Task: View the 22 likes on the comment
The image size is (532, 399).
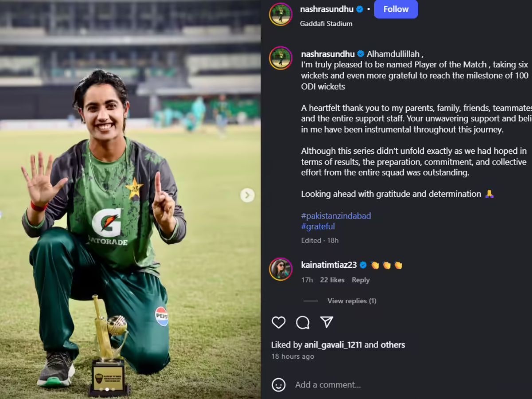Action: coord(332,280)
